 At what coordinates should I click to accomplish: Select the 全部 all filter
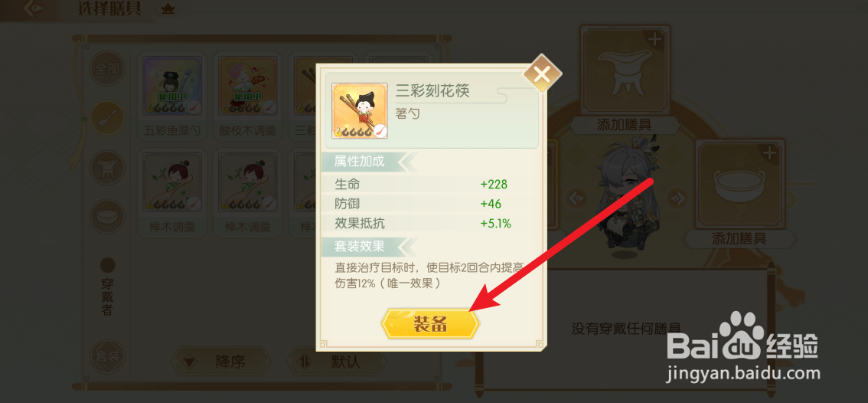tap(107, 69)
